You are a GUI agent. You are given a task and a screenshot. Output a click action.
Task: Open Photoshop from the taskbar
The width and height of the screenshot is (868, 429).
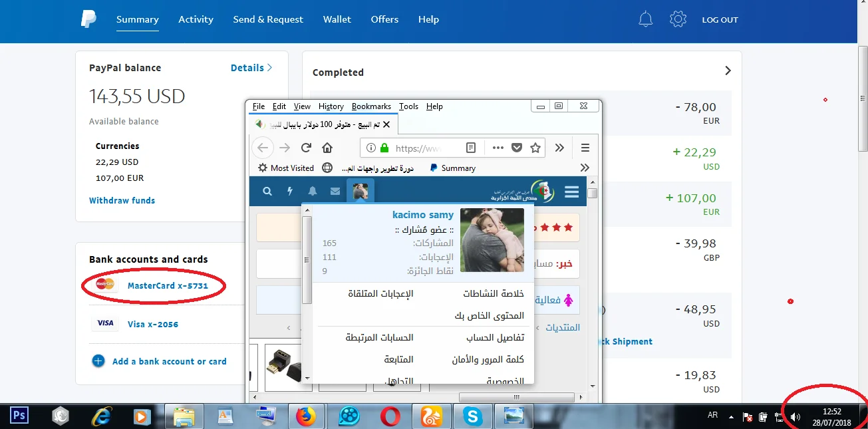[x=19, y=416]
